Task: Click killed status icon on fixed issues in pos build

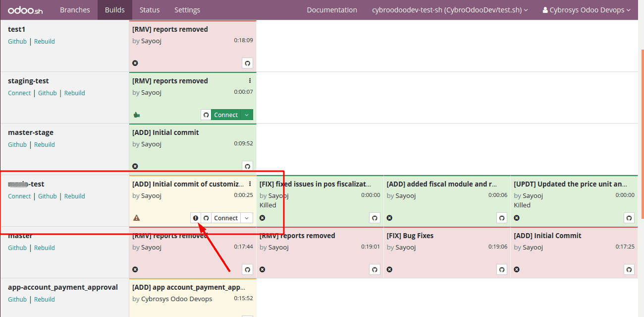Action: (x=263, y=218)
